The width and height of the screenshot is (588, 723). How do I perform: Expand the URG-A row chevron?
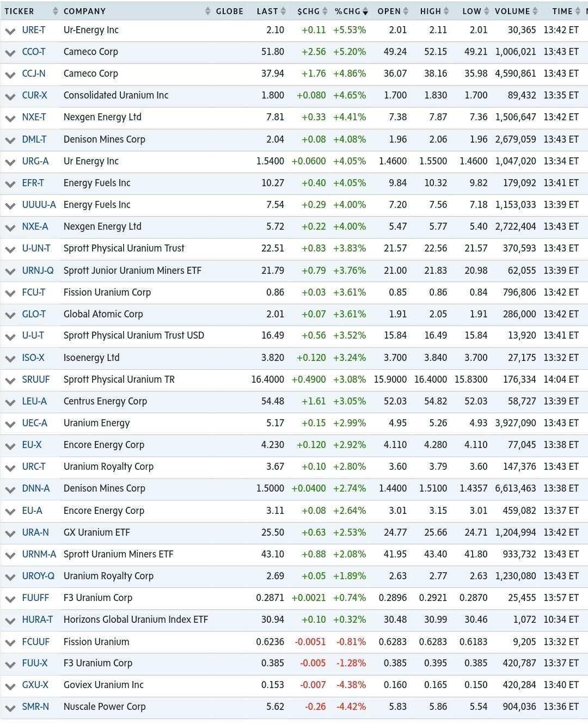[10, 162]
